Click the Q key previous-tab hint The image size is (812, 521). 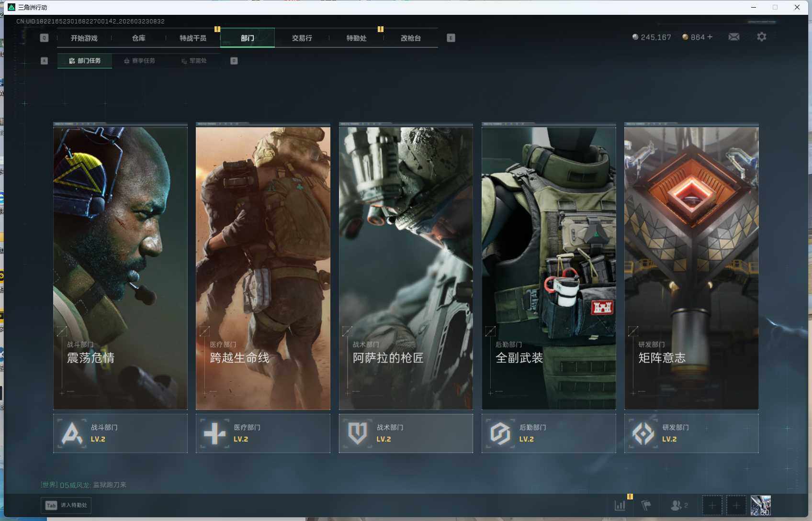(44, 38)
